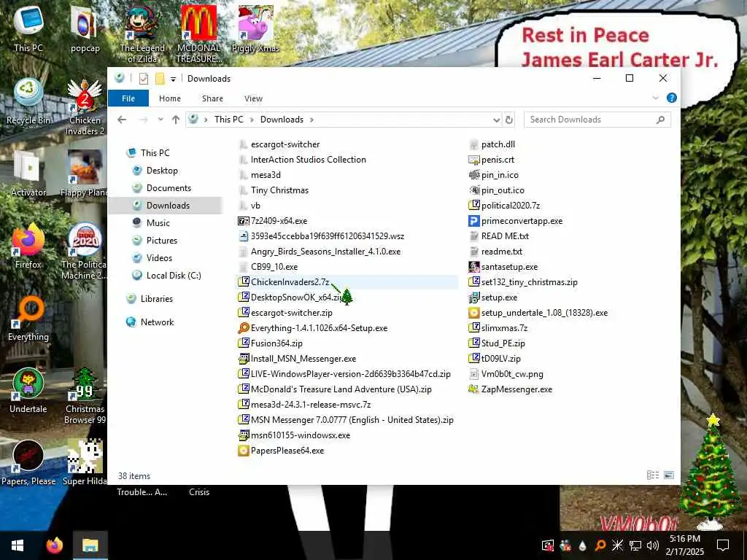Switch to details view button
Image resolution: width=747 pixels, height=560 pixels.
pos(653,475)
